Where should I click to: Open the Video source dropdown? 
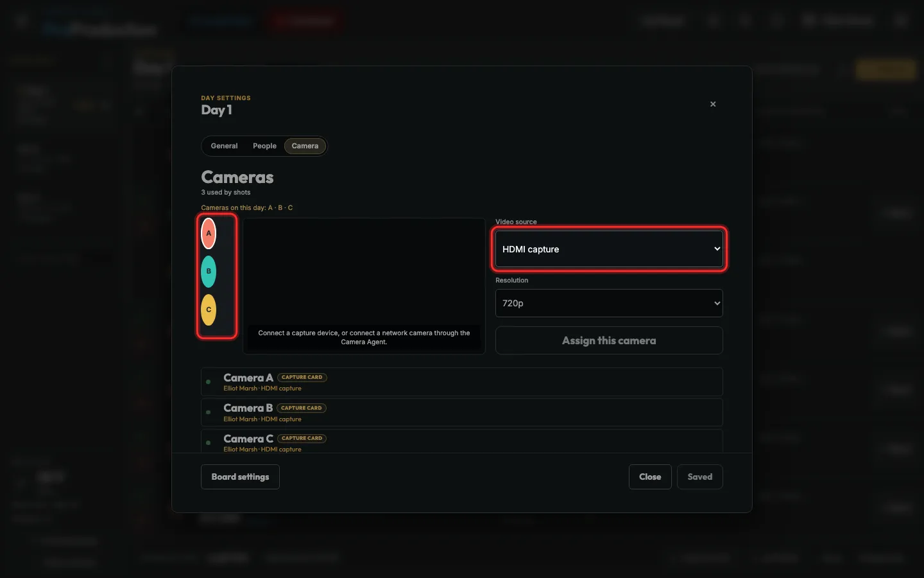(609, 249)
